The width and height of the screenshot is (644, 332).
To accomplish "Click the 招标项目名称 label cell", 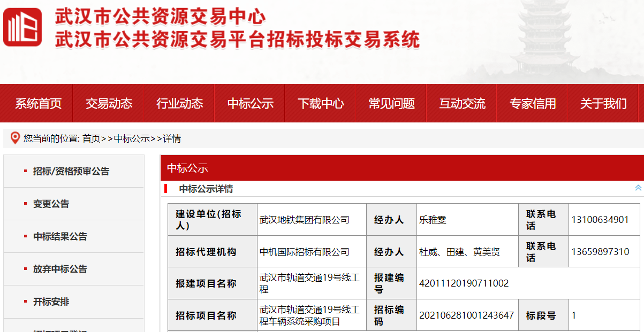I will point(213,315).
